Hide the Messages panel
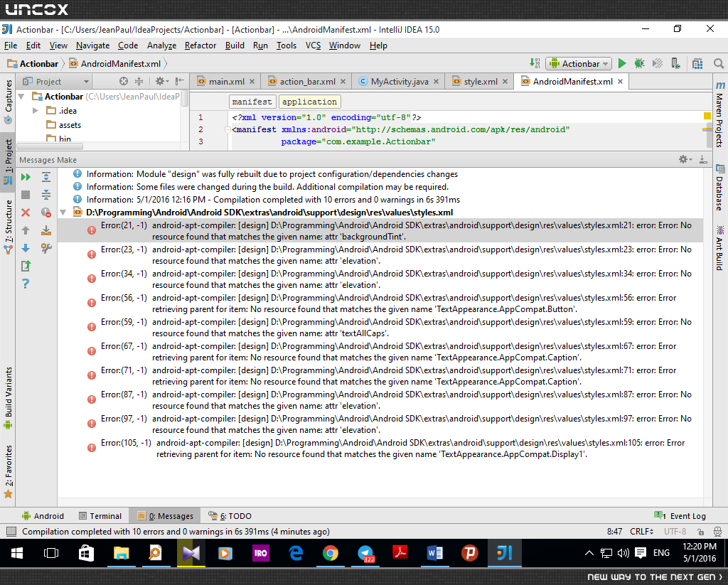 click(x=703, y=159)
